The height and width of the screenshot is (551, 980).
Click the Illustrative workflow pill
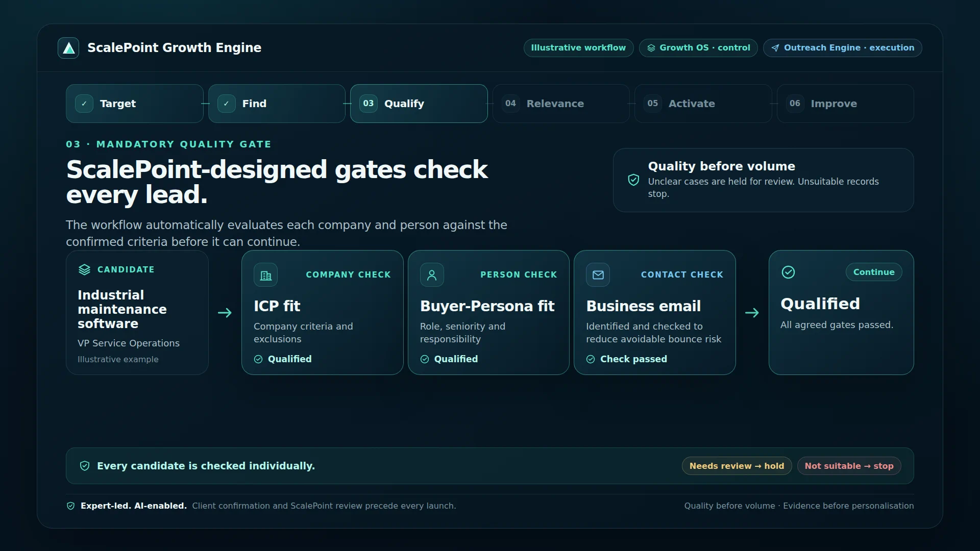pos(578,48)
